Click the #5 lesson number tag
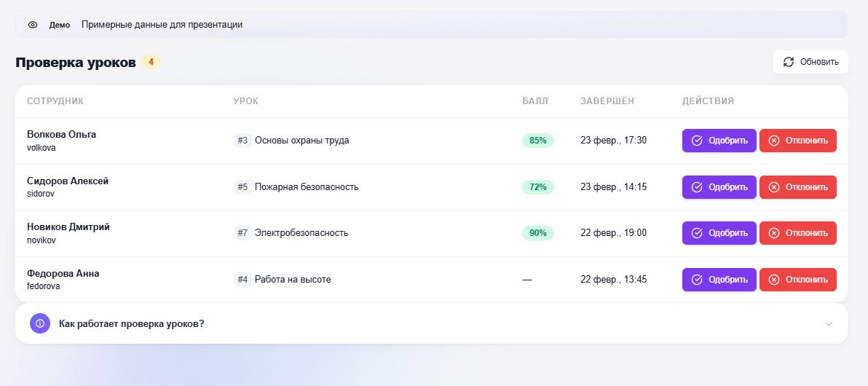 242,187
